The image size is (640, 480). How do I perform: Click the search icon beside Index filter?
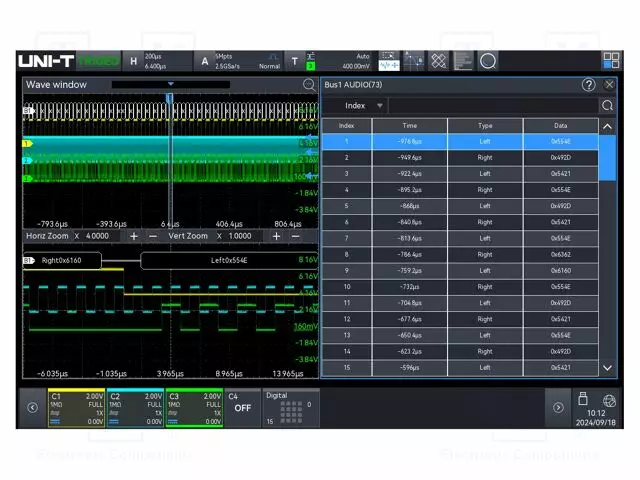tap(607, 105)
